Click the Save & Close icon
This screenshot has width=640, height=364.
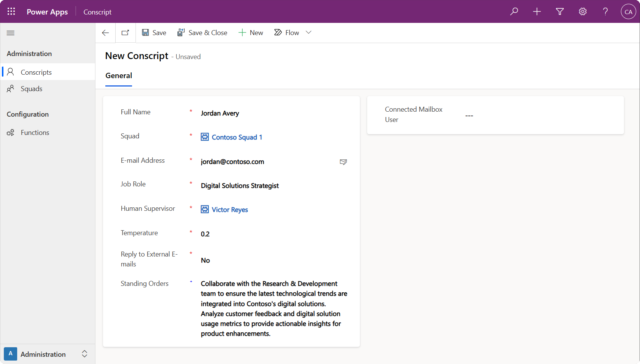[x=181, y=32]
